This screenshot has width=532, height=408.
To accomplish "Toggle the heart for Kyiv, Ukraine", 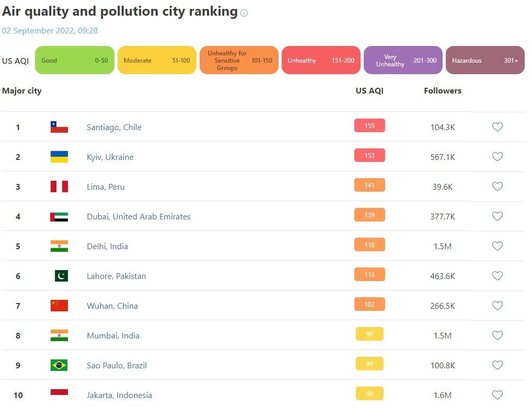I will pyautogui.click(x=498, y=157).
